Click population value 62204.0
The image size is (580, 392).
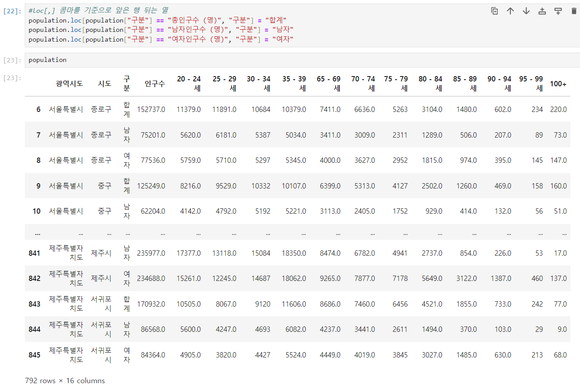pyautogui.click(x=153, y=211)
